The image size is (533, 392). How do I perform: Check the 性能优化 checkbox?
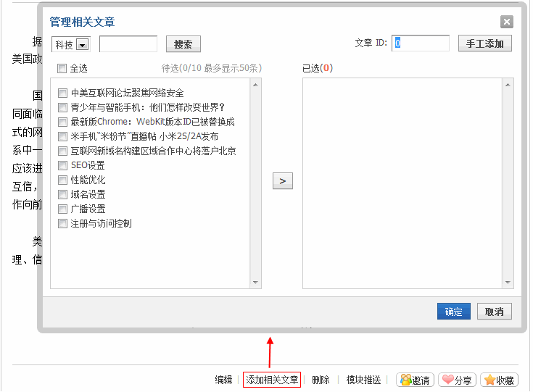62,180
